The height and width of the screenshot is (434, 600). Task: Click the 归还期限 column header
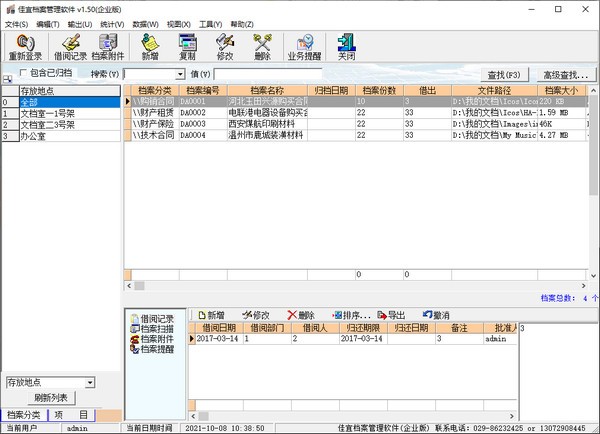point(363,328)
